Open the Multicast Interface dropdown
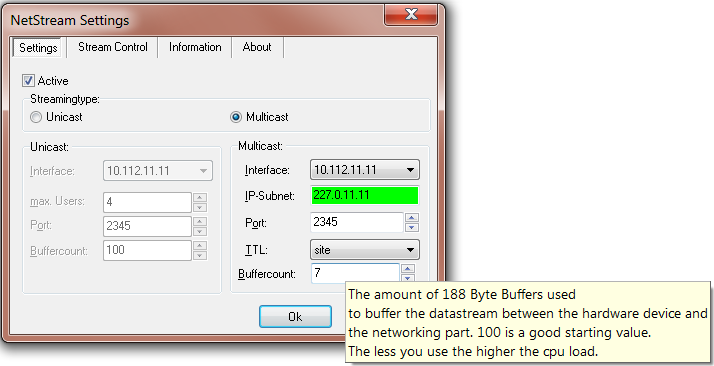714x366 pixels. [x=364, y=170]
